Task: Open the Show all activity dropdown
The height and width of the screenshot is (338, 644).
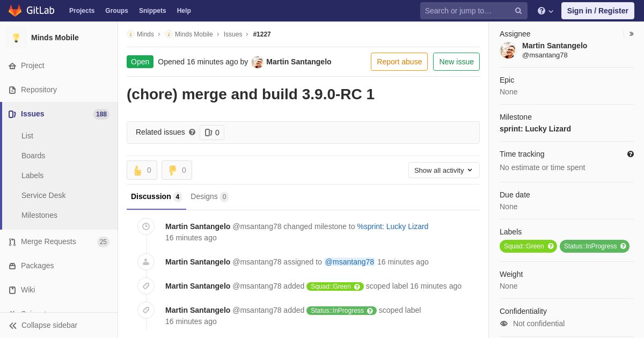Action: point(444,170)
